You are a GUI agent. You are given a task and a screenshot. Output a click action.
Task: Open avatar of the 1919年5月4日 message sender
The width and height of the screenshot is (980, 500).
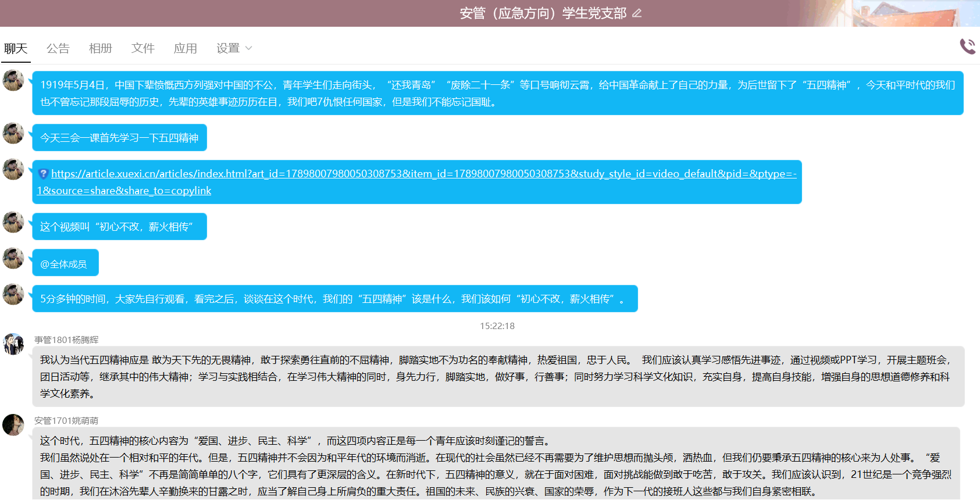[x=13, y=80]
